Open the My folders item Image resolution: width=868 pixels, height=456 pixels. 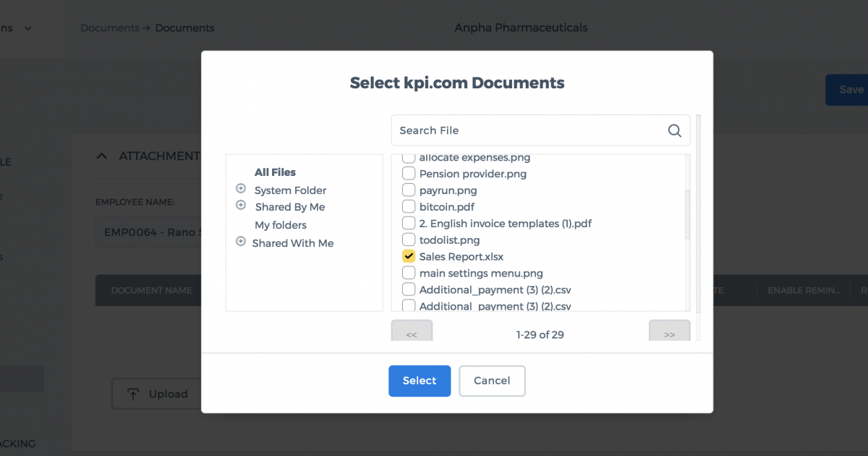pos(281,225)
